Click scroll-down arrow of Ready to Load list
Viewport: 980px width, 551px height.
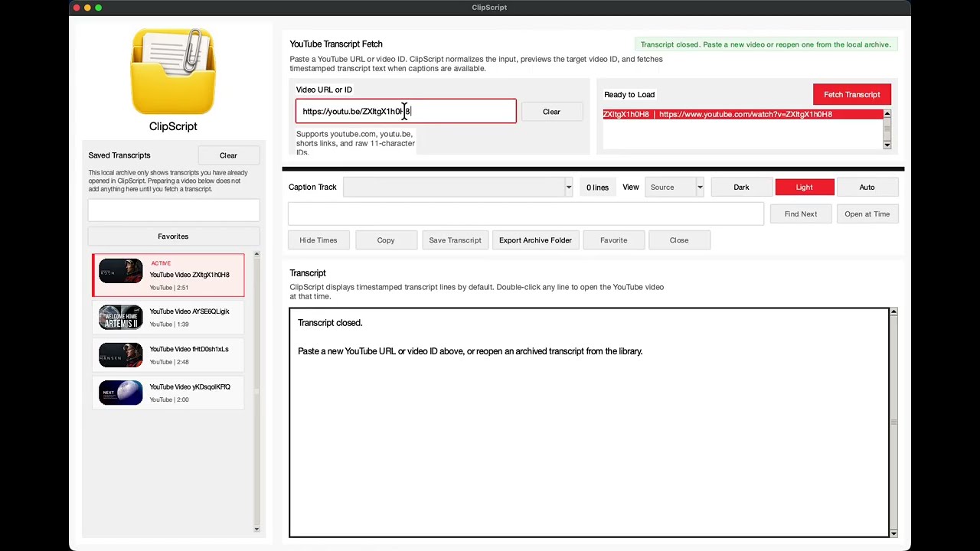pyautogui.click(x=887, y=145)
